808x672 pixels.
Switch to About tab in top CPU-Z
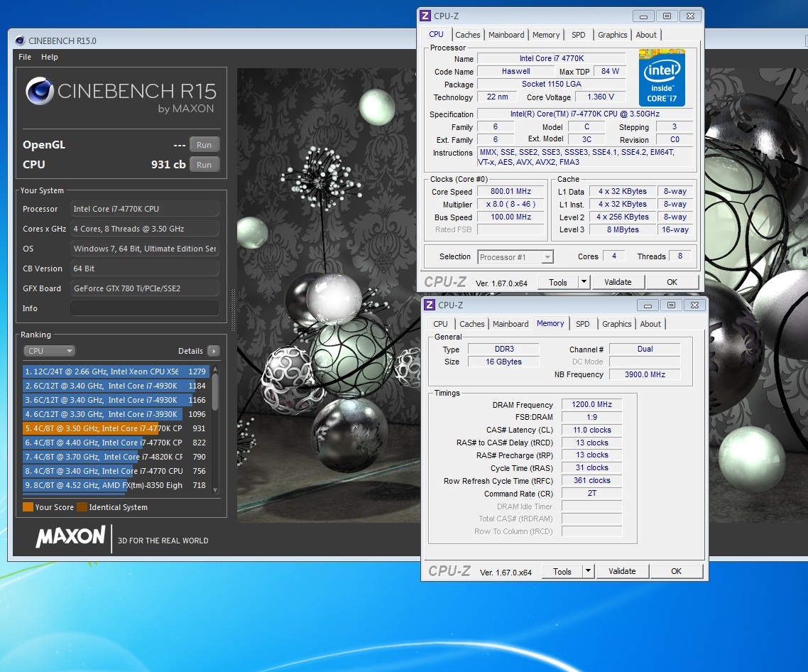click(645, 35)
